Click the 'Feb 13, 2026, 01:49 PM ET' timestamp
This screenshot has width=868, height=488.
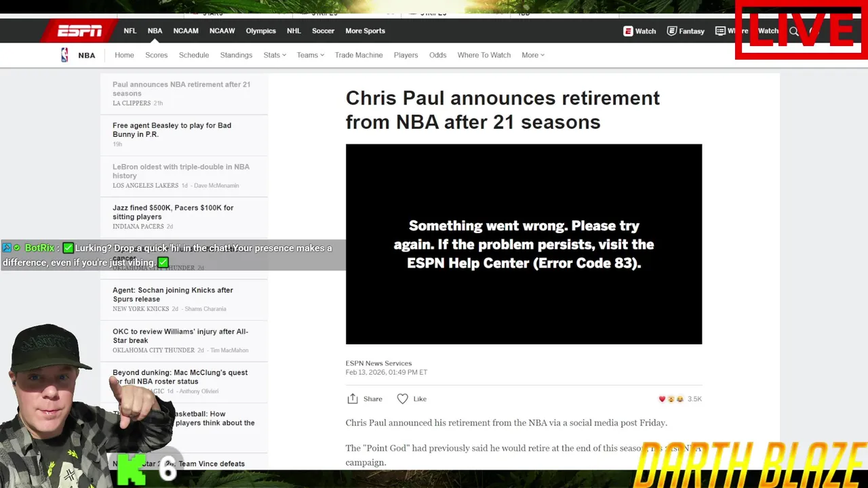click(x=387, y=372)
